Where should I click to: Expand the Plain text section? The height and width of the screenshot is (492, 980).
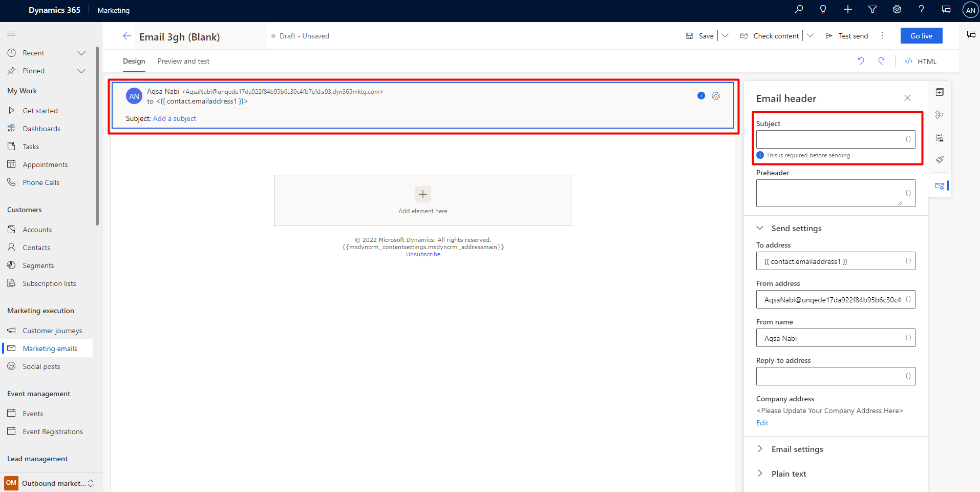click(x=760, y=474)
